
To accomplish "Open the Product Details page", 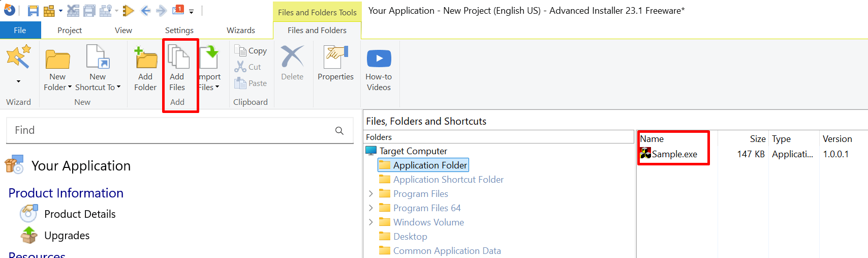I will point(80,214).
